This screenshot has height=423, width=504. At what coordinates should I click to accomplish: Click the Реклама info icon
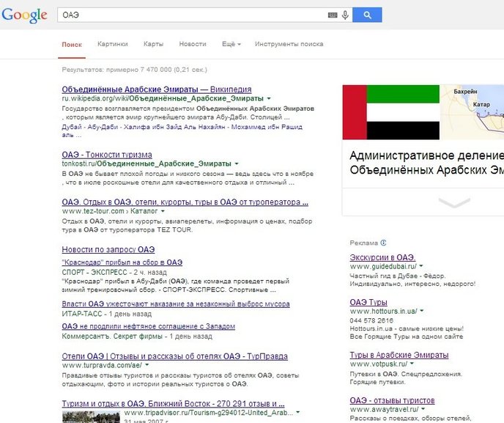pyautogui.click(x=383, y=243)
